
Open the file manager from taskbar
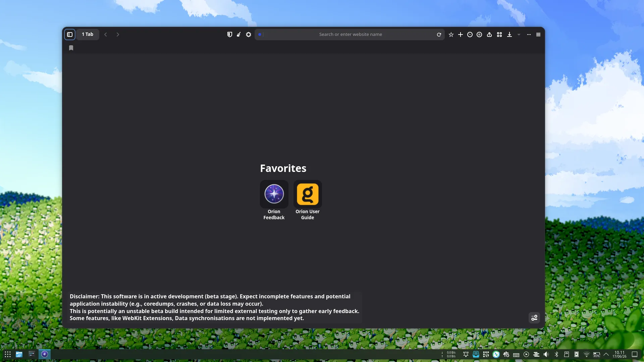point(19,354)
